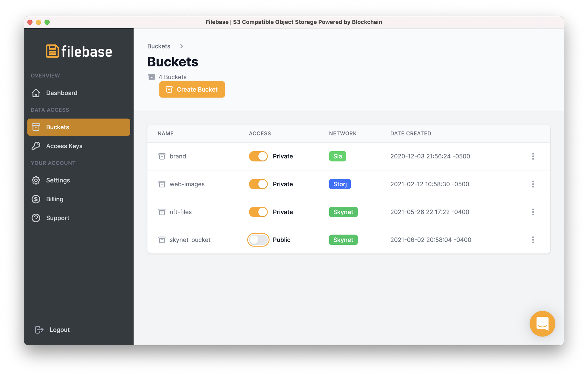This screenshot has height=377, width=588.
Task: Open the brand bucket name
Action: click(x=178, y=156)
